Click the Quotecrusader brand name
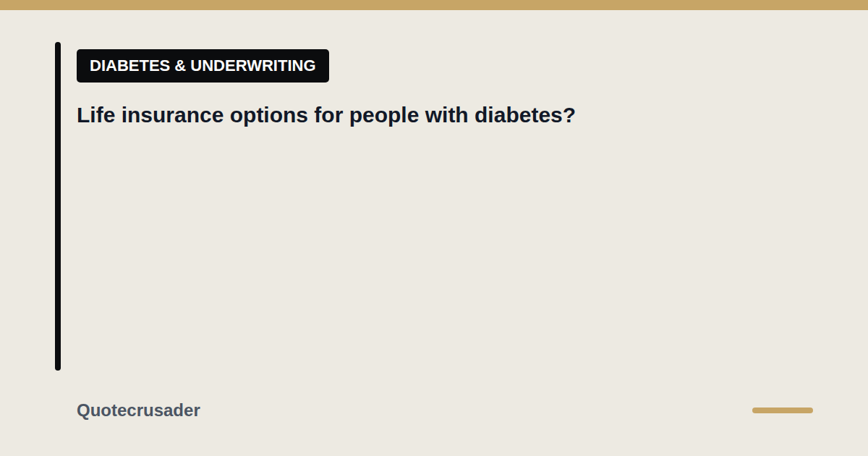Screen dimensions: 868x456 pyautogui.click(x=138, y=410)
